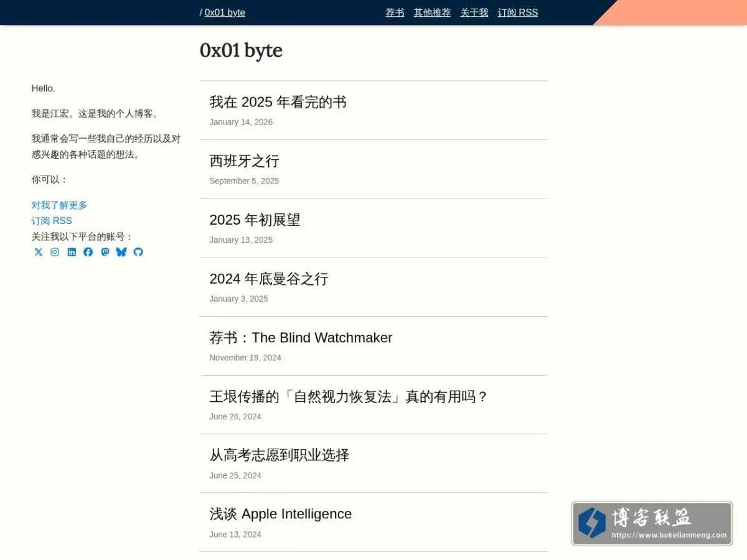Open the Mastodon profile icon
Image resolution: width=747 pixels, height=560 pixels.
point(105,252)
